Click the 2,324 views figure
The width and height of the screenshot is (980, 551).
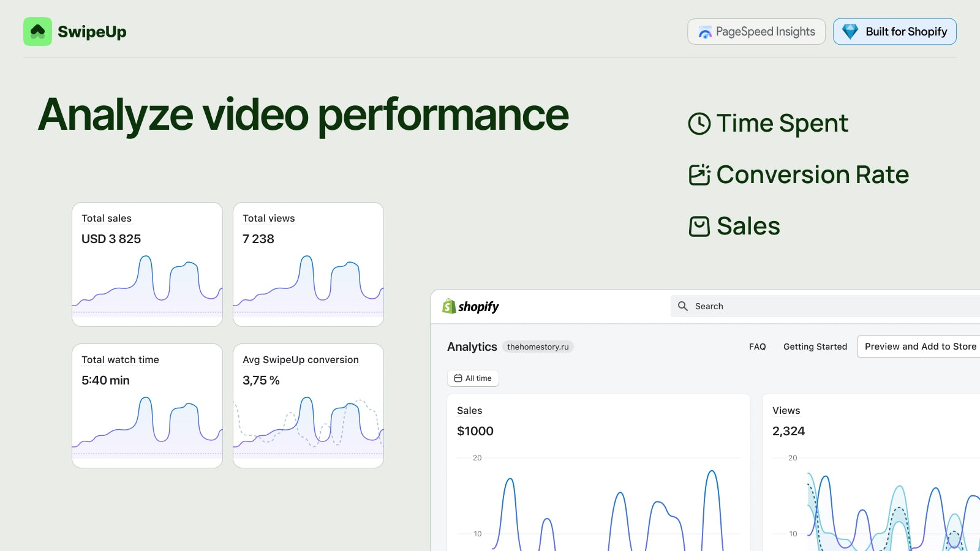(x=788, y=431)
